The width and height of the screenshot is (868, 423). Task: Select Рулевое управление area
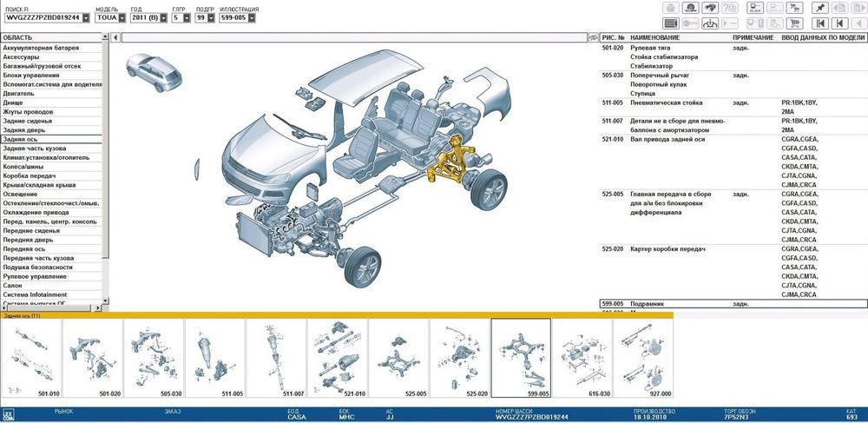click(x=51, y=276)
